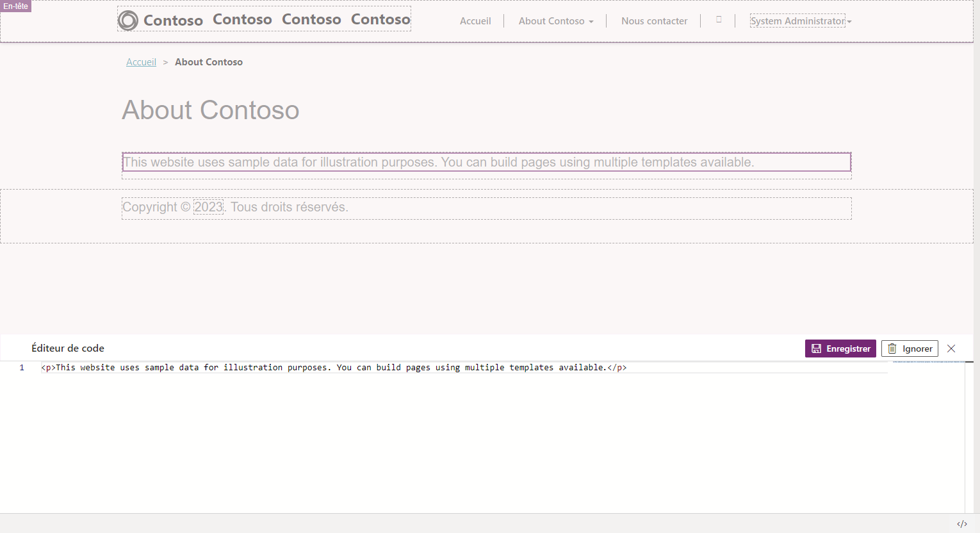Click the Contoso circular logo icon
The width and height of the screenshot is (980, 533).
128,20
